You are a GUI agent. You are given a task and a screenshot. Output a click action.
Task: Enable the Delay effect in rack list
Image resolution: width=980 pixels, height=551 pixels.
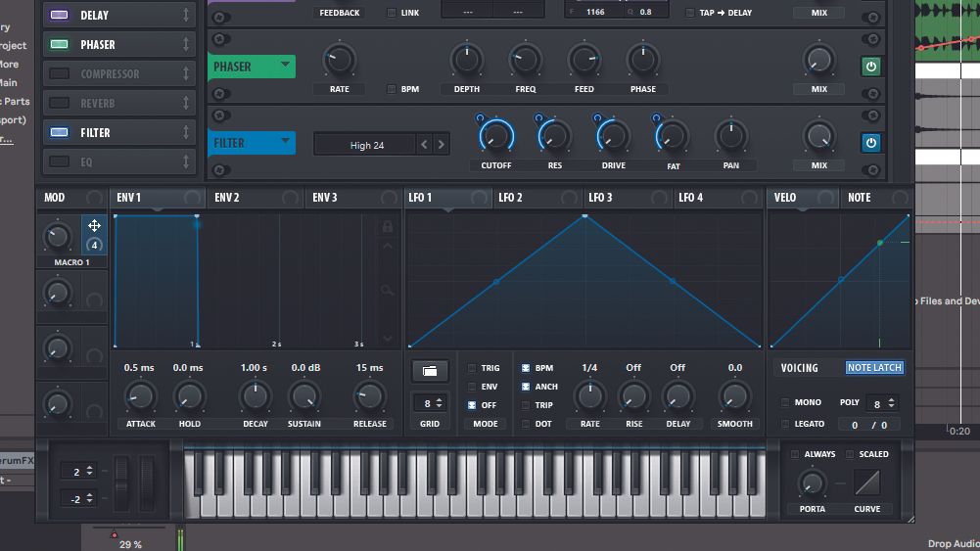point(60,15)
